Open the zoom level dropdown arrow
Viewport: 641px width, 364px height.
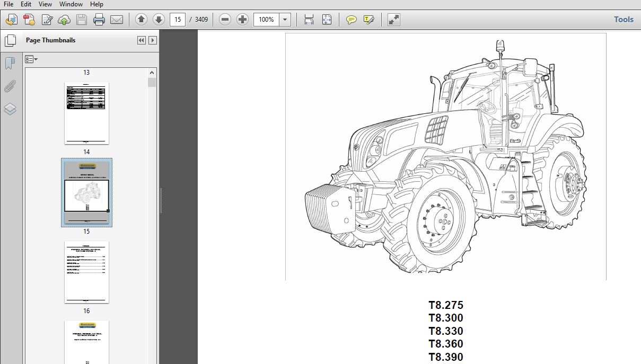285,20
